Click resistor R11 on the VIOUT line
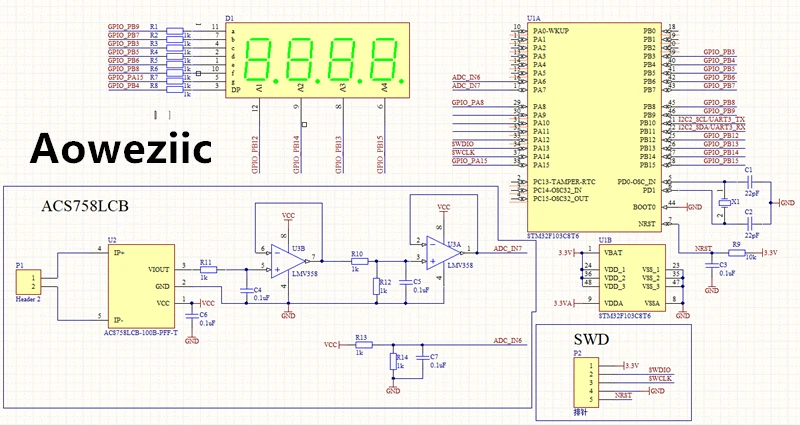Image resolution: width=800 pixels, height=425 pixels. [x=207, y=269]
